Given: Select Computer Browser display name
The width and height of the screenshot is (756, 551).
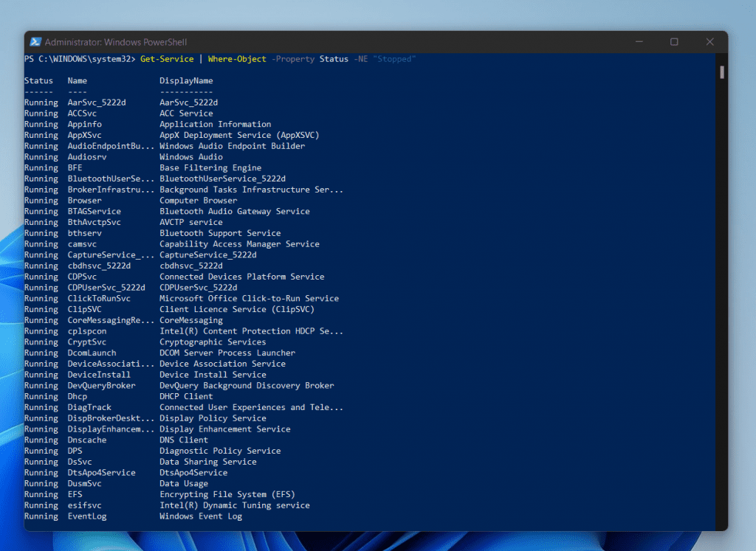Looking at the screenshot, I should 198,201.
